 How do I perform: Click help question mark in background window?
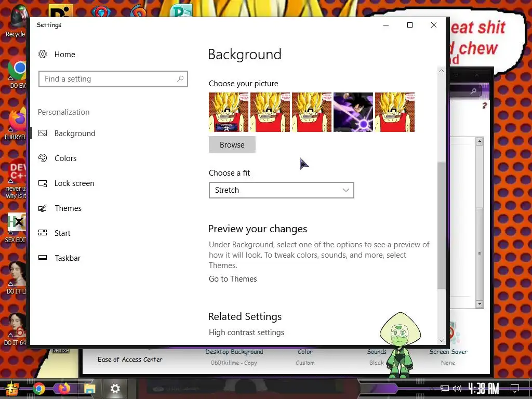coord(485,106)
